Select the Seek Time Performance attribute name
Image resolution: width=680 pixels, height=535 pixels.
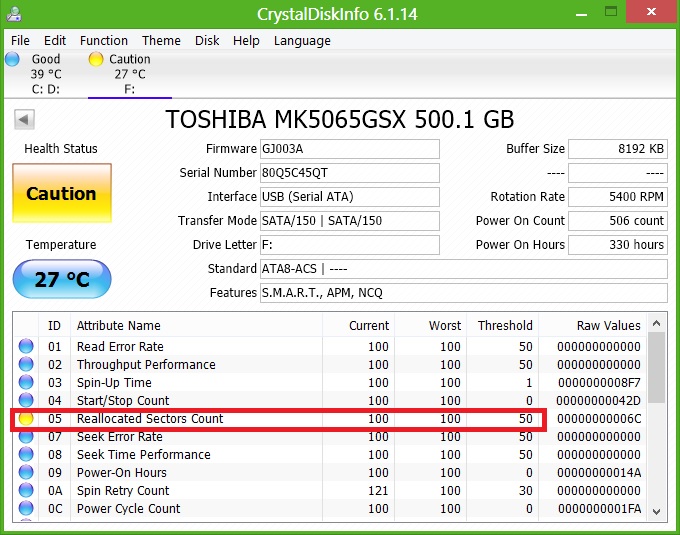tap(144, 454)
